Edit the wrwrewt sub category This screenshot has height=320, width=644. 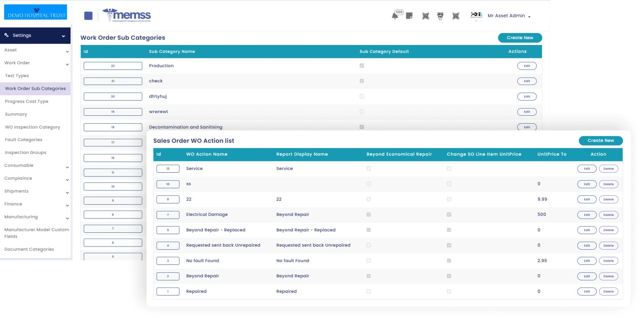pos(527,112)
